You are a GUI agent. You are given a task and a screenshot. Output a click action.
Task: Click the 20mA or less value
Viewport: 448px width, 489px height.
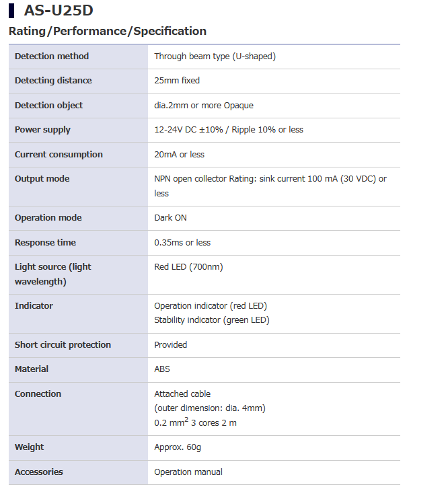(x=179, y=155)
